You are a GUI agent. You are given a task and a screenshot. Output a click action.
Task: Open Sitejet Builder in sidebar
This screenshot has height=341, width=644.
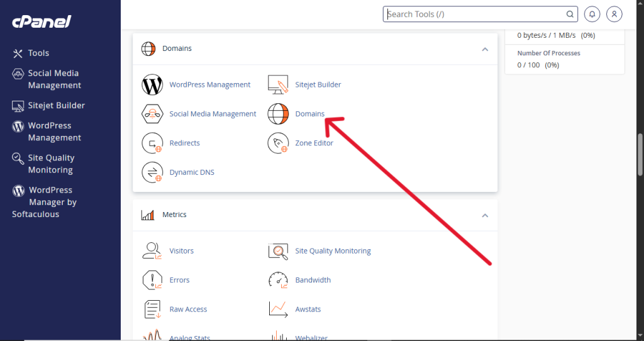[56, 106]
